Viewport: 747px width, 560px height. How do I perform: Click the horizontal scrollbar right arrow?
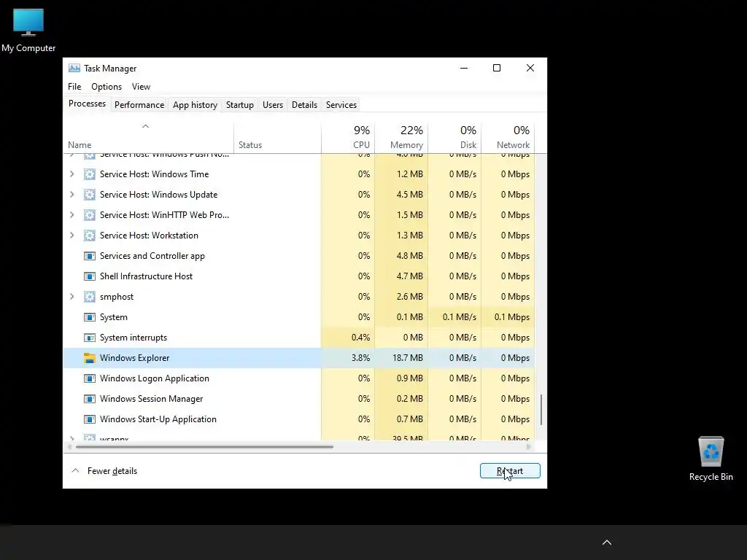pos(528,447)
